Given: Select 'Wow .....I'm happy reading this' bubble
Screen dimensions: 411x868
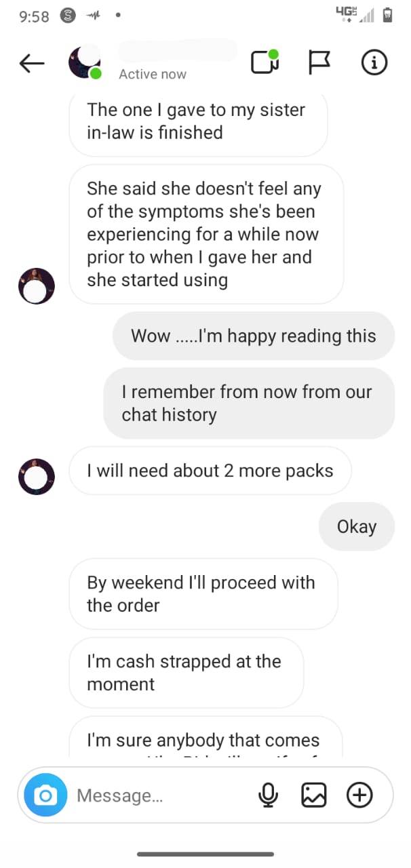Looking at the screenshot, I should [x=253, y=336].
